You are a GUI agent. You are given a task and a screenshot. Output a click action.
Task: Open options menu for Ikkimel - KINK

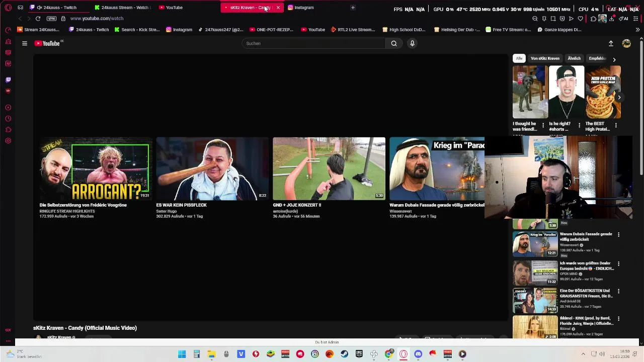(x=618, y=319)
